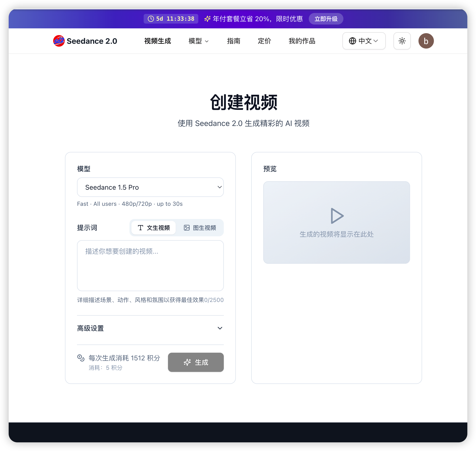The width and height of the screenshot is (476, 451).
Task: Click the '详细描述场景、动作、风格和氛围' hint text
Action: point(141,300)
